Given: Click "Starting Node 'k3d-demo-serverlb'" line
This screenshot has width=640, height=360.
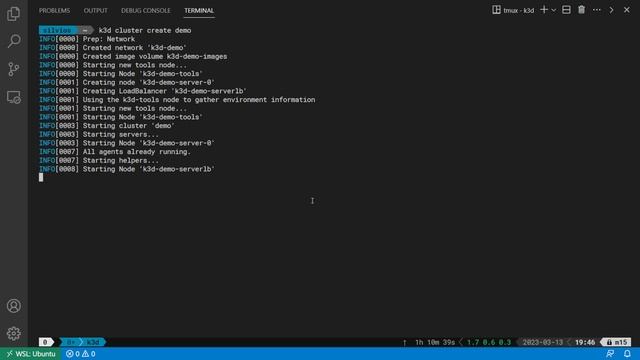Looking at the screenshot, I should tap(127, 169).
